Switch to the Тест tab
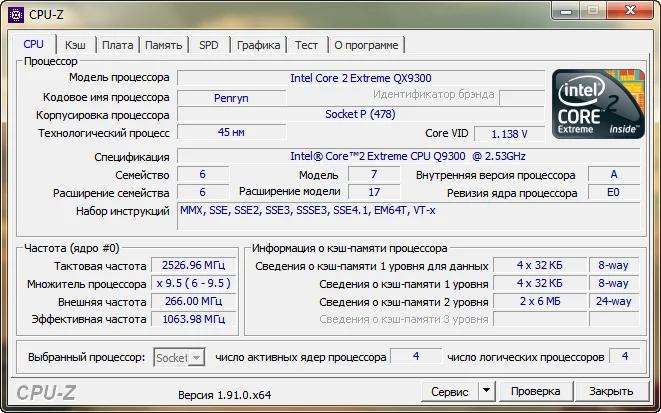This screenshot has height=413, width=661. point(306,45)
